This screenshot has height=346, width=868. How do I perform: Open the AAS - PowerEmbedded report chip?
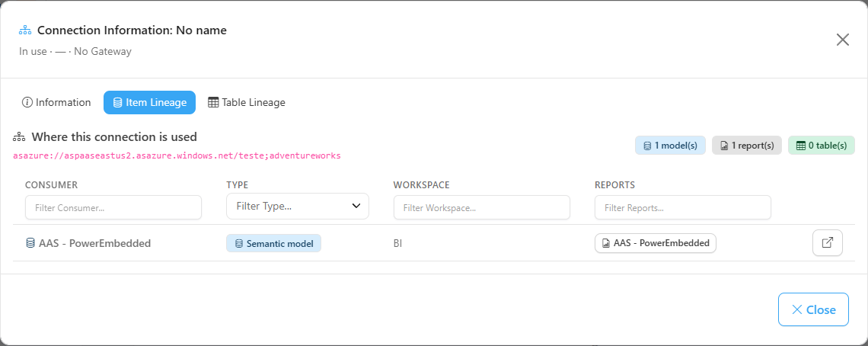point(656,243)
